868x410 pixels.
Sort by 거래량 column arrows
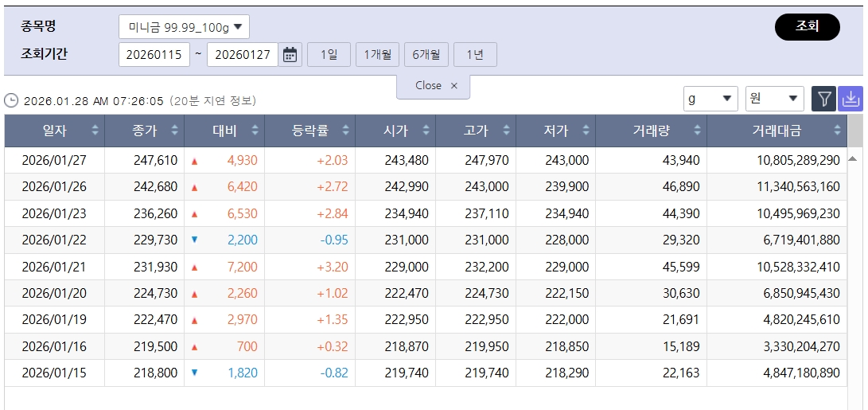point(697,131)
